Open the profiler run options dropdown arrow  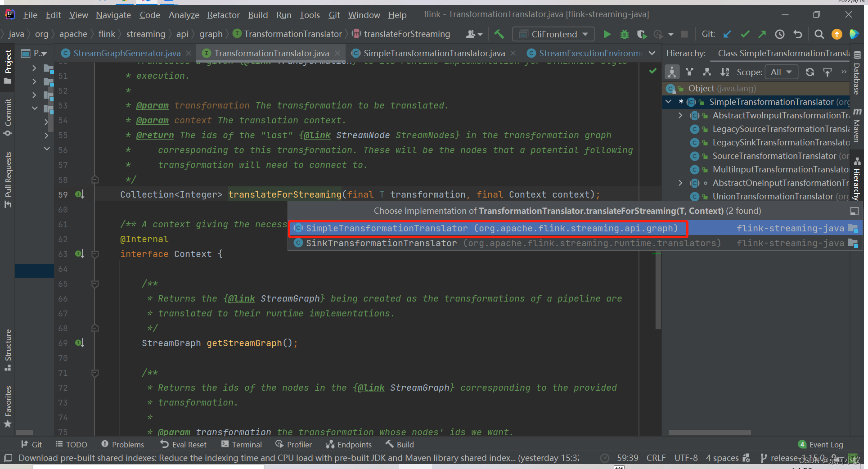671,34
